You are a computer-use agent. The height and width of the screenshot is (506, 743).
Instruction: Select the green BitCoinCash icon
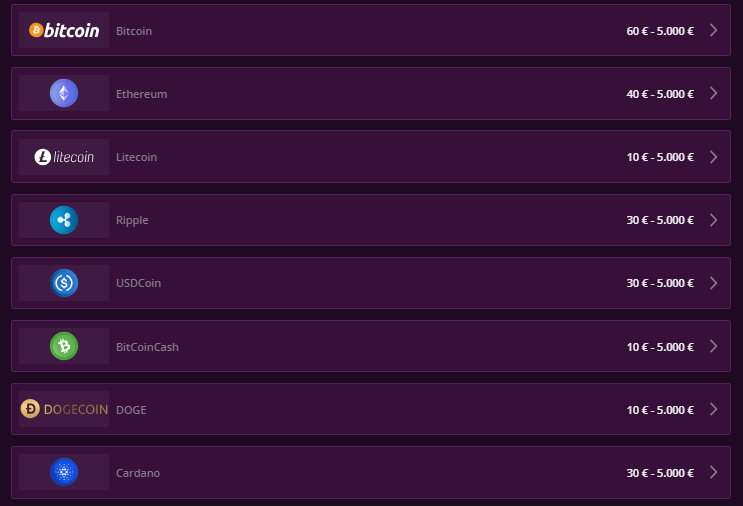[64, 346]
